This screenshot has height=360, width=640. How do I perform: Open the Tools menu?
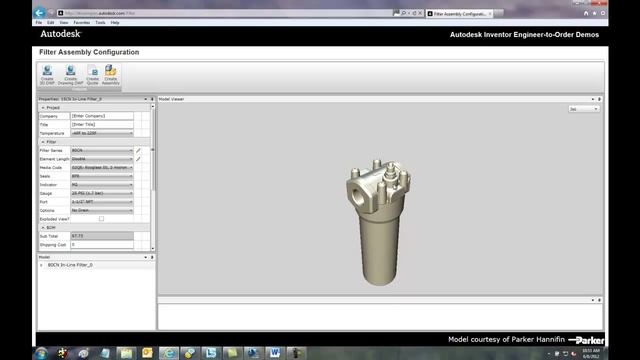[100, 22]
